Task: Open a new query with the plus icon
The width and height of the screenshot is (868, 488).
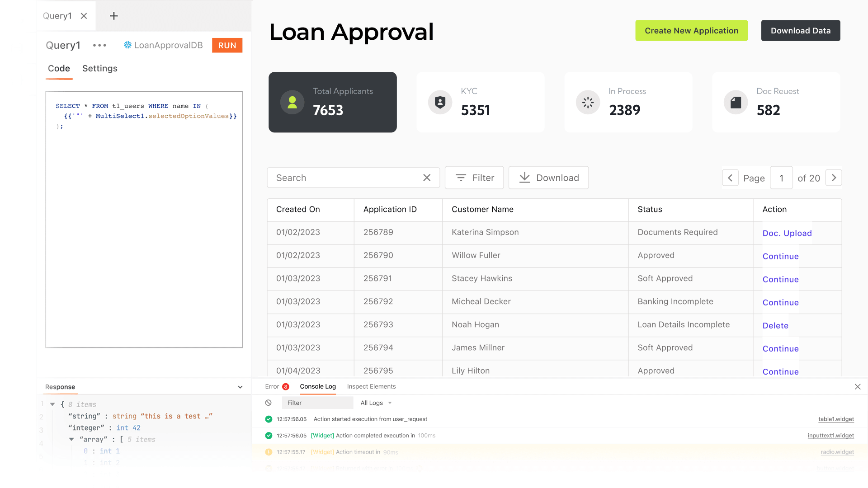Action: click(x=113, y=16)
